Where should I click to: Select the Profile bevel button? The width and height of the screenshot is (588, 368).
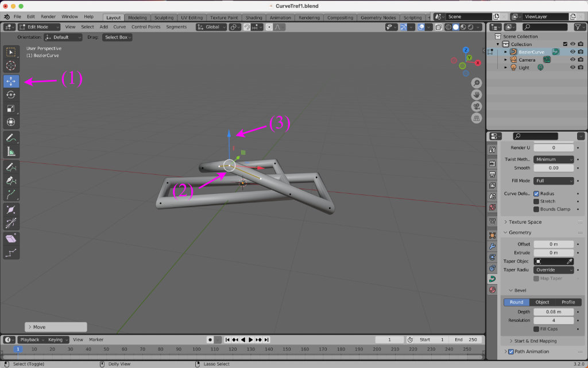pos(568,302)
